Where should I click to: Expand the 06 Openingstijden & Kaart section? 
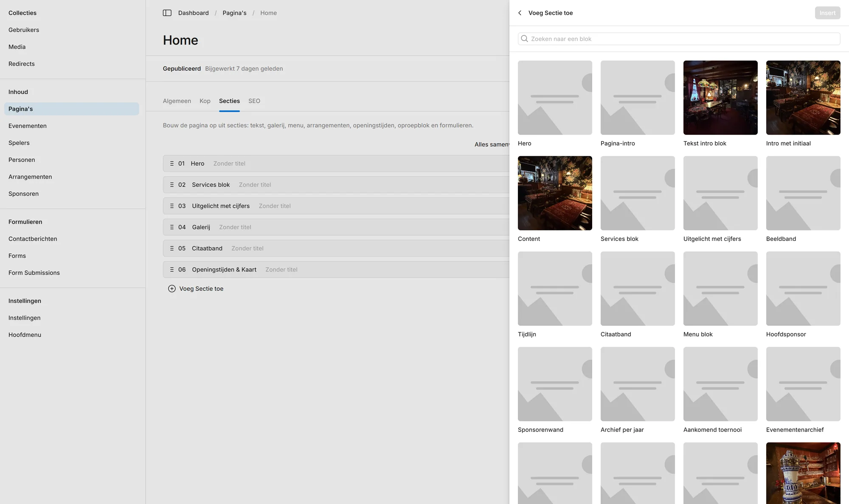click(x=336, y=269)
